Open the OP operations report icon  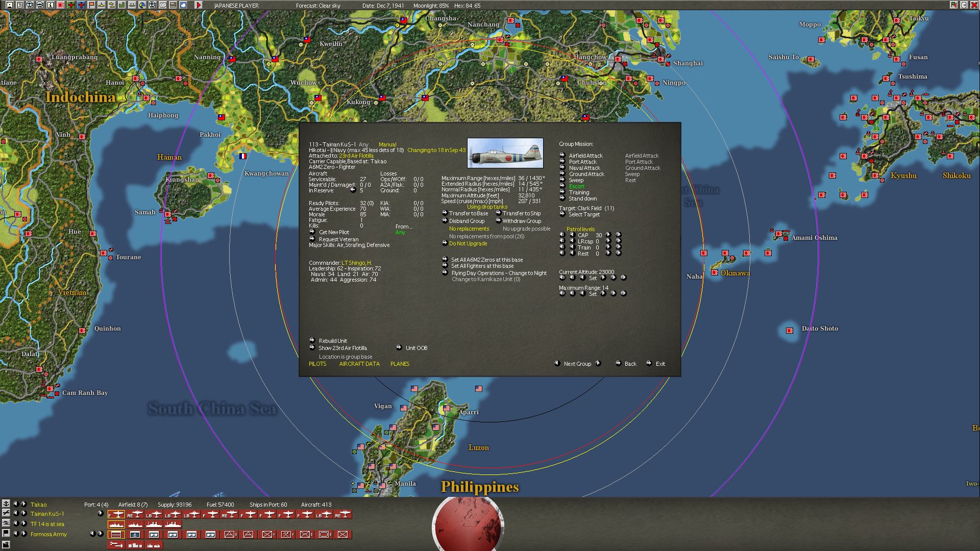click(x=163, y=5)
